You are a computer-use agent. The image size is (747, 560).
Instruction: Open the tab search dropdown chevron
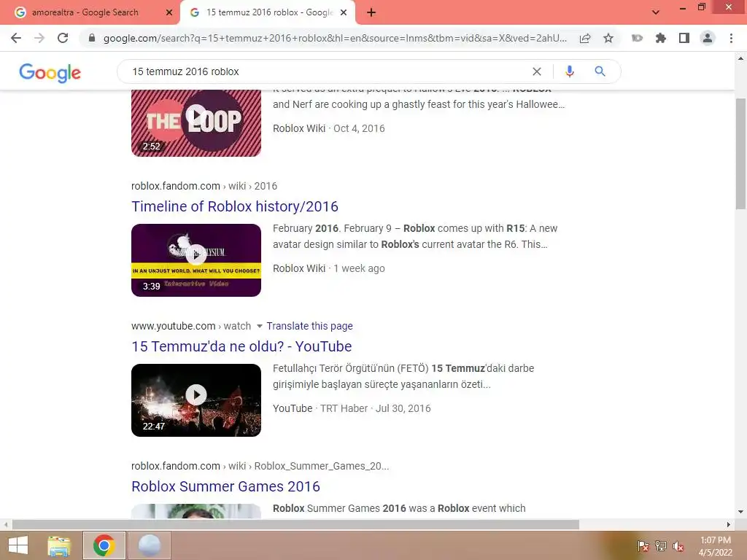click(656, 12)
